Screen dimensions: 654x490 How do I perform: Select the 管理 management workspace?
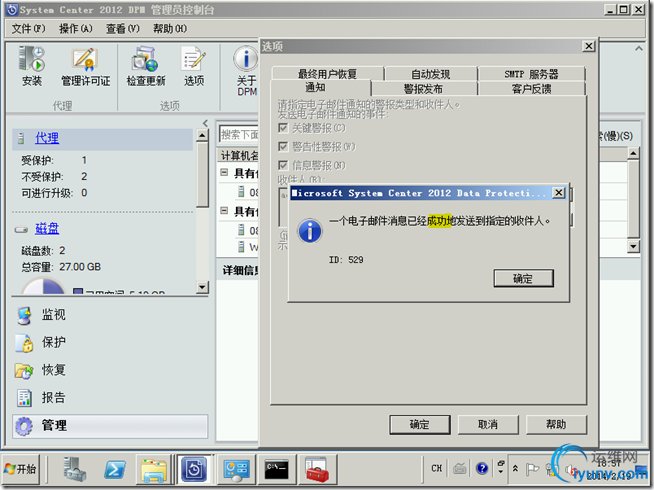click(x=110, y=426)
